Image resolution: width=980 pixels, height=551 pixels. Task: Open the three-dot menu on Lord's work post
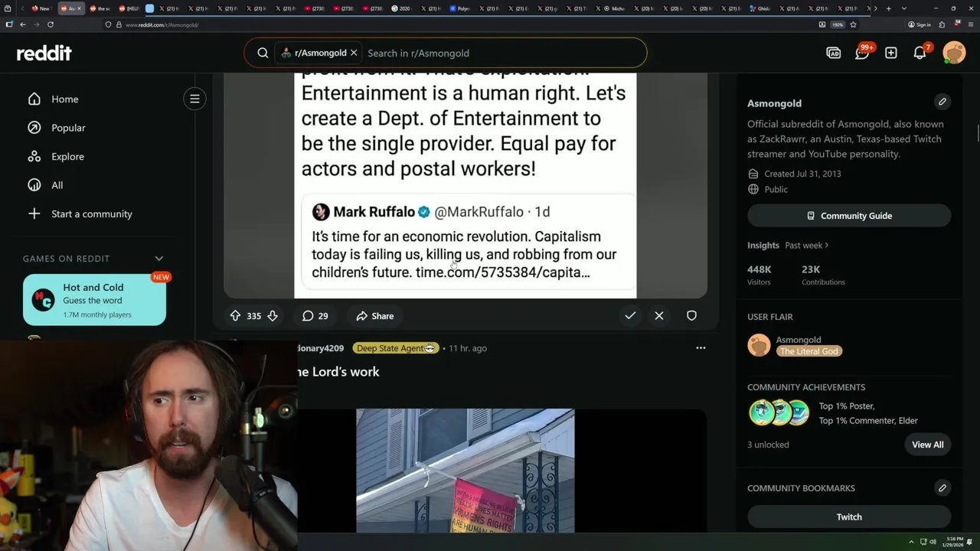point(701,347)
